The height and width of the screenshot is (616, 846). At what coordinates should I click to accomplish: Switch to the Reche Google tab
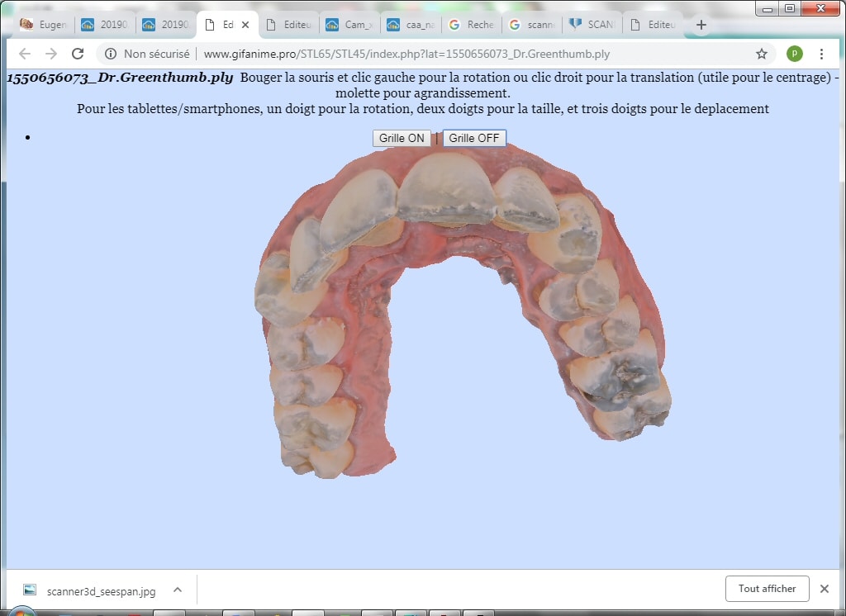tap(471, 25)
